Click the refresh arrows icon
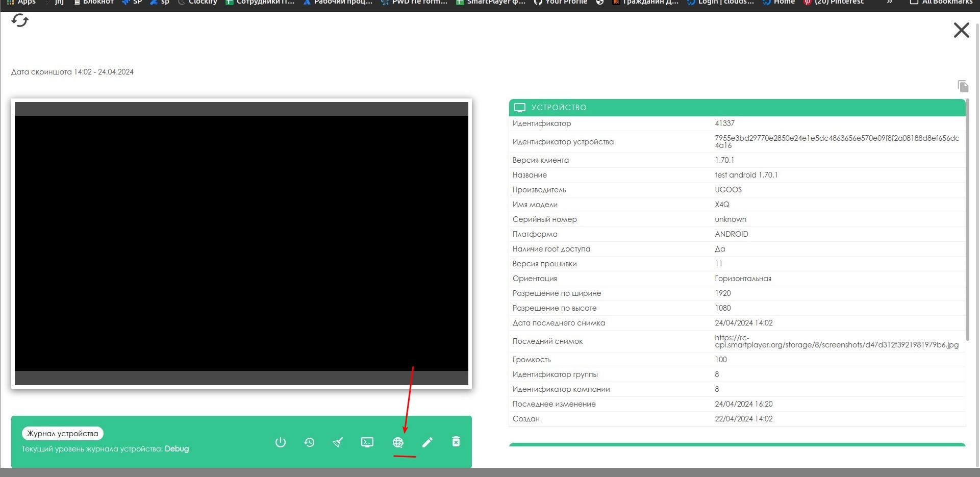 [20, 20]
